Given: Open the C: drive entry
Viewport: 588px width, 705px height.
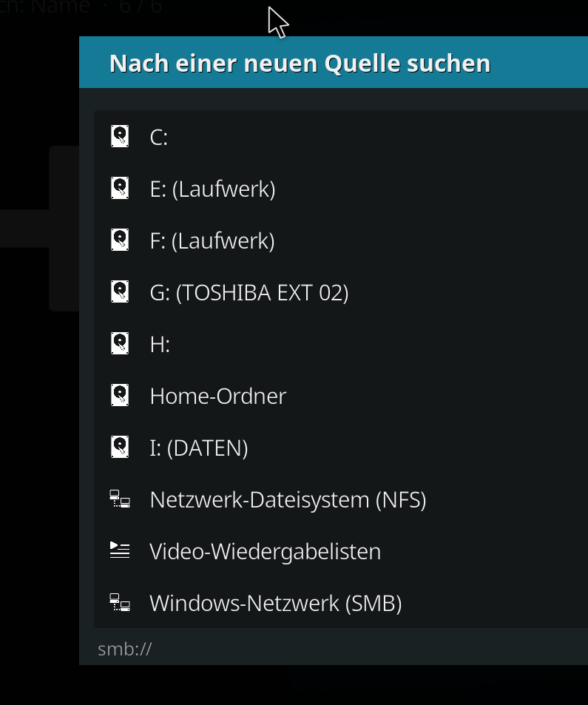Looking at the screenshot, I should click(341, 137).
